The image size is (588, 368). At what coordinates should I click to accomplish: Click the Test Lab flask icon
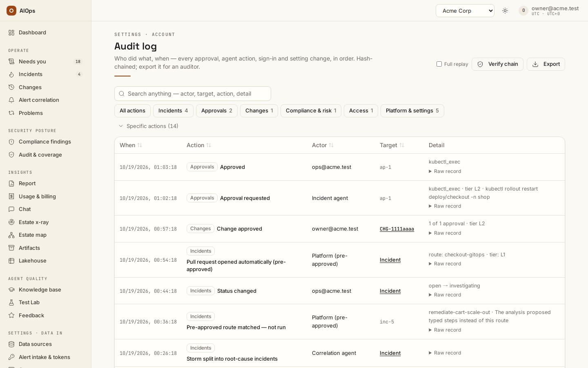pos(11,303)
